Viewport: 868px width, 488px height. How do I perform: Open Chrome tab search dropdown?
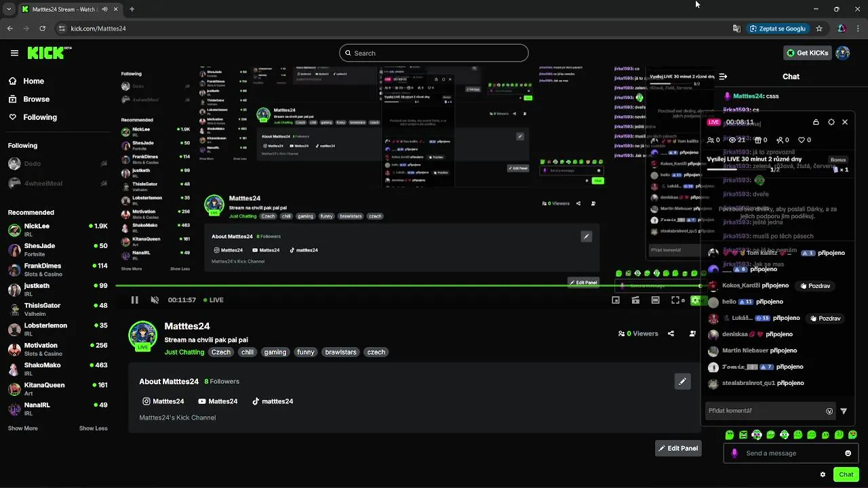click(x=8, y=9)
